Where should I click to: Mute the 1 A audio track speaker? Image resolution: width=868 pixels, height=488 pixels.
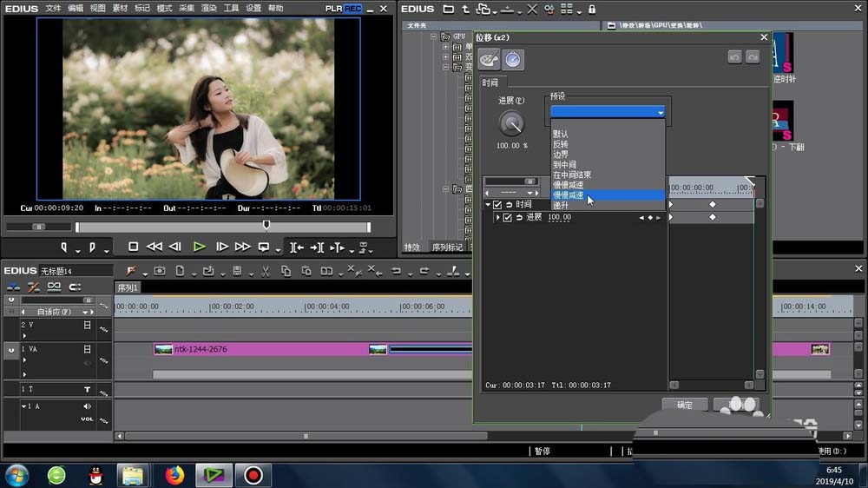click(87, 406)
